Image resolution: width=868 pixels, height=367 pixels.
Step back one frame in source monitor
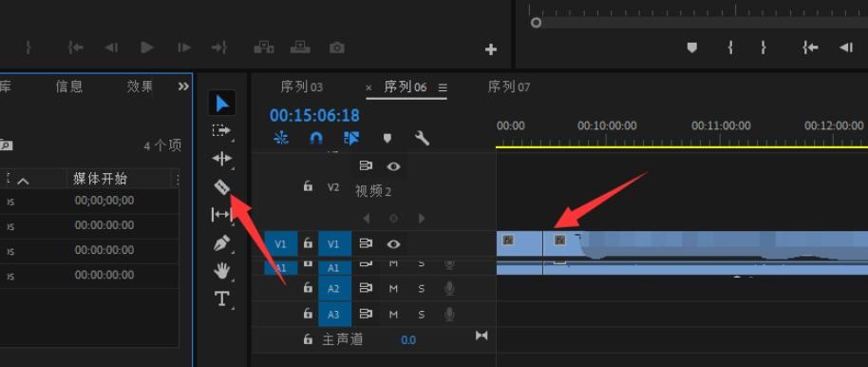pos(111,48)
